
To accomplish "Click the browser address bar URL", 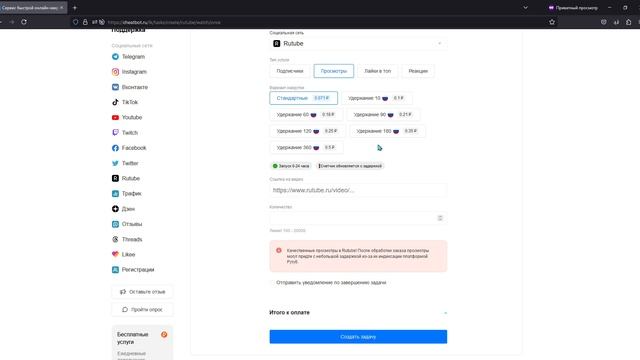I will [x=164, y=22].
